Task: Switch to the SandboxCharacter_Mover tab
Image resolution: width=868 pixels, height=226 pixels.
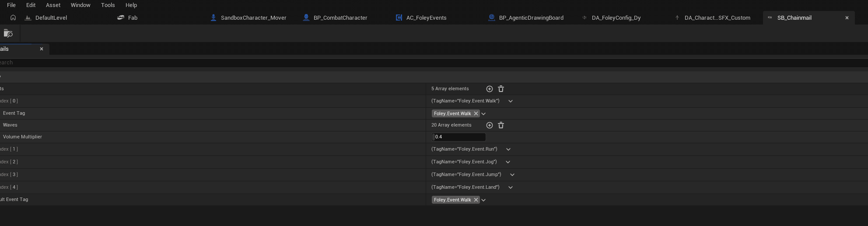Action: point(253,18)
